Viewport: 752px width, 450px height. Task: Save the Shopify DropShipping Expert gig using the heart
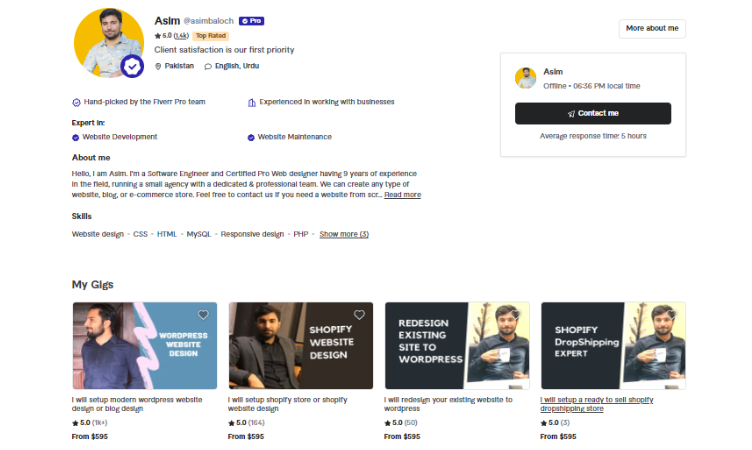tap(671, 314)
